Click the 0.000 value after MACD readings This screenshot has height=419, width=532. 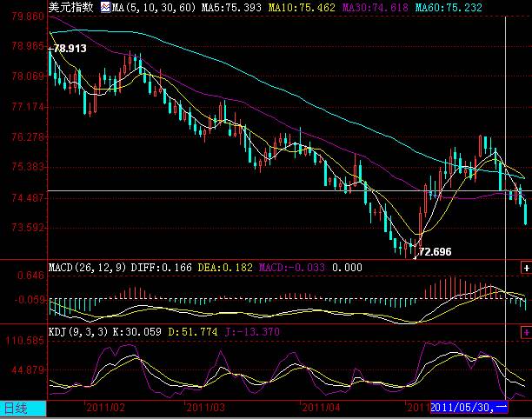coord(347,268)
